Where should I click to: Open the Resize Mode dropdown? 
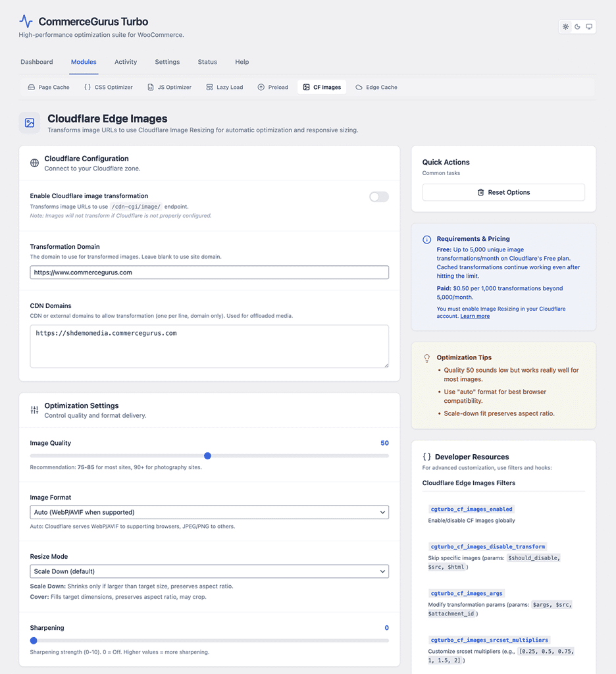click(x=209, y=571)
